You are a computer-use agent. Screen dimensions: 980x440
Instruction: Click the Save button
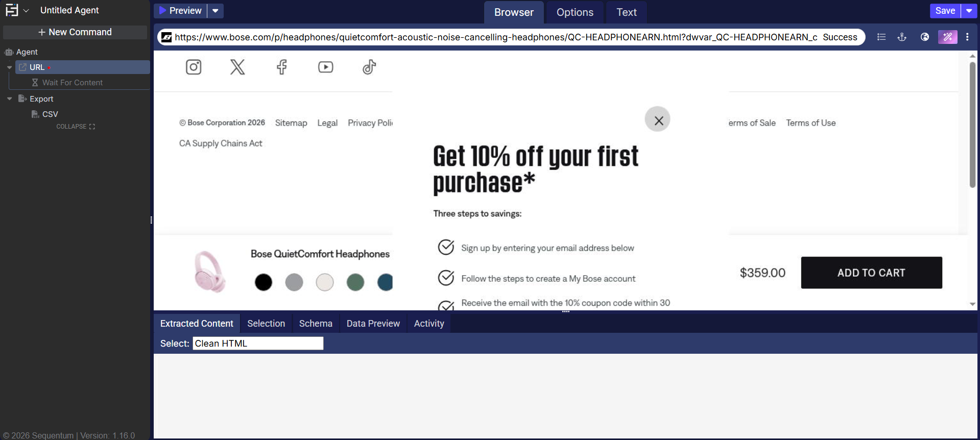click(945, 11)
